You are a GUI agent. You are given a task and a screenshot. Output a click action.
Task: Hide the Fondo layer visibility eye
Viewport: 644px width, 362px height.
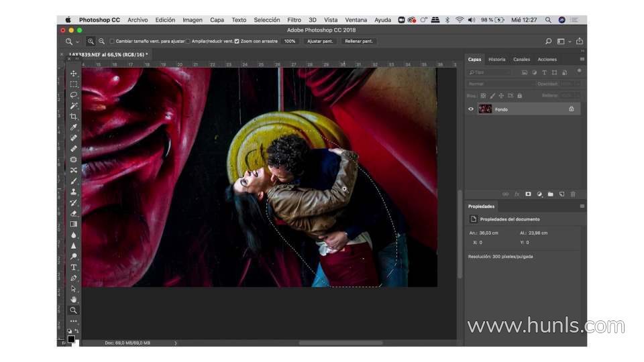click(471, 109)
